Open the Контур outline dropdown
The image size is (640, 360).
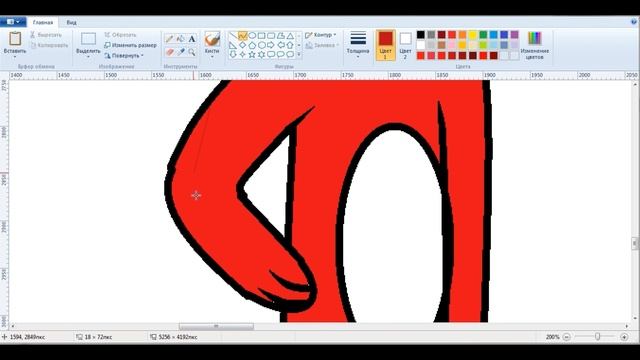point(321,35)
